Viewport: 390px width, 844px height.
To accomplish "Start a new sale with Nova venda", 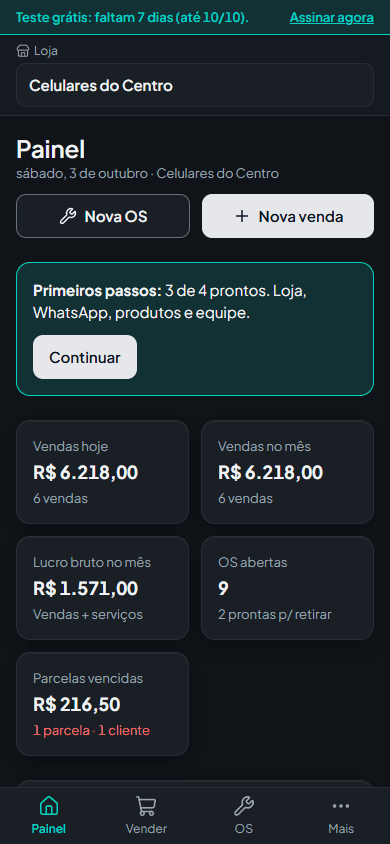I will coord(288,216).
